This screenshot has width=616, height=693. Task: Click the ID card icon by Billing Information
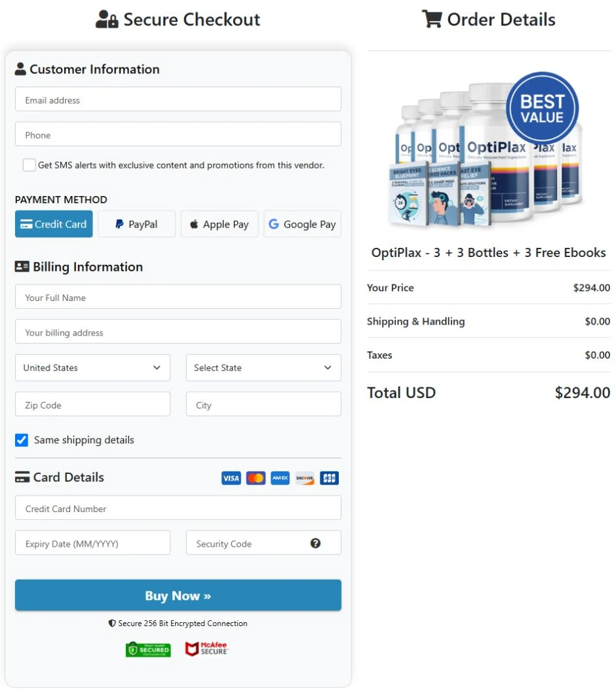(x=22, y=266)
